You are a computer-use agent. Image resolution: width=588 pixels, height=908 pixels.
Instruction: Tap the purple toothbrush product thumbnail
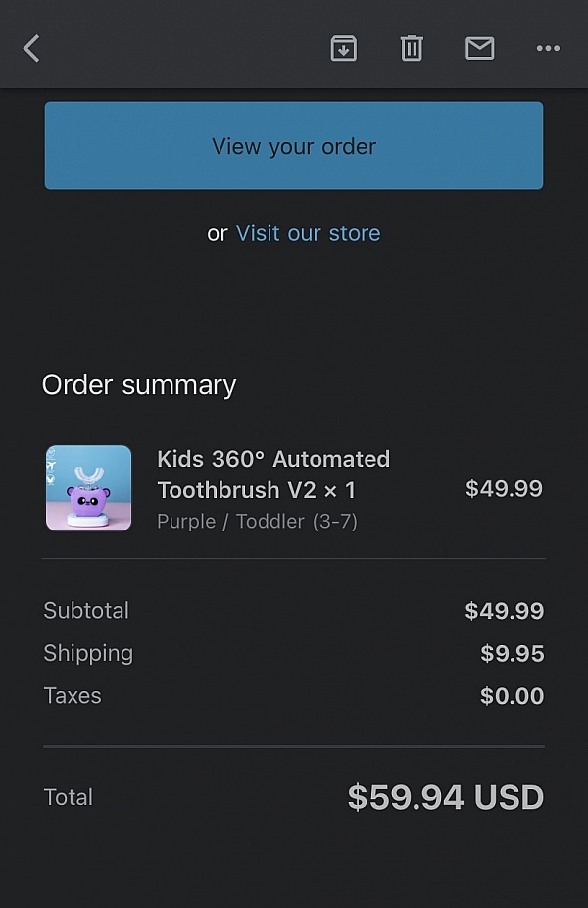pyautogui.click(x=88, y=487)
